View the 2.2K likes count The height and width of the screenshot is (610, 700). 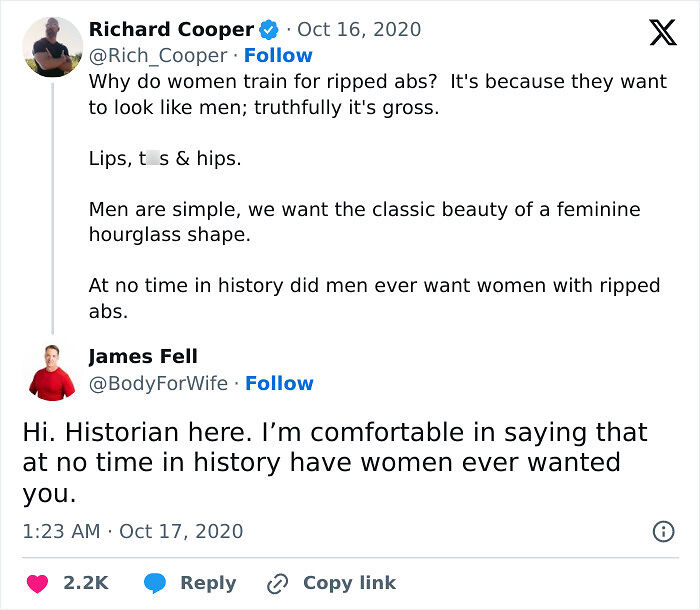(x=86, y=583)
